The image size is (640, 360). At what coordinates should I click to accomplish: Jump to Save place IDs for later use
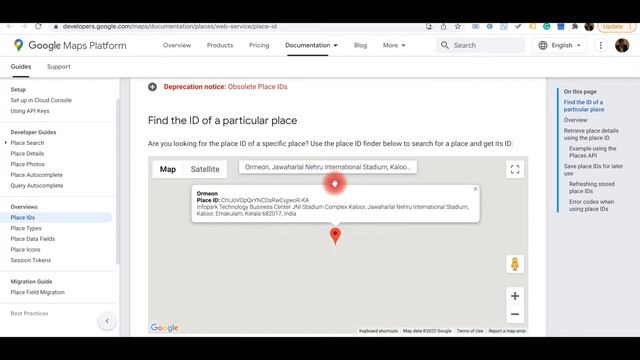click(x=593, y=170)
